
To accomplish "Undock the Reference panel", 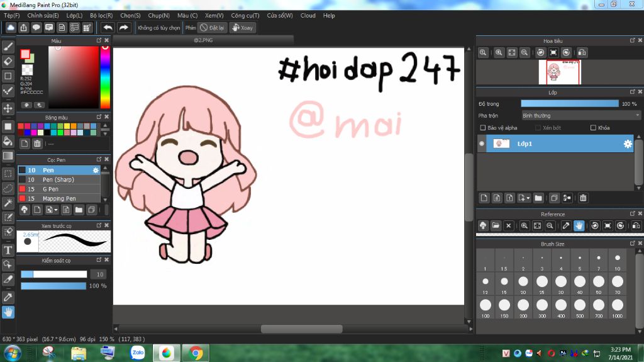I will [x=633, y=213].
